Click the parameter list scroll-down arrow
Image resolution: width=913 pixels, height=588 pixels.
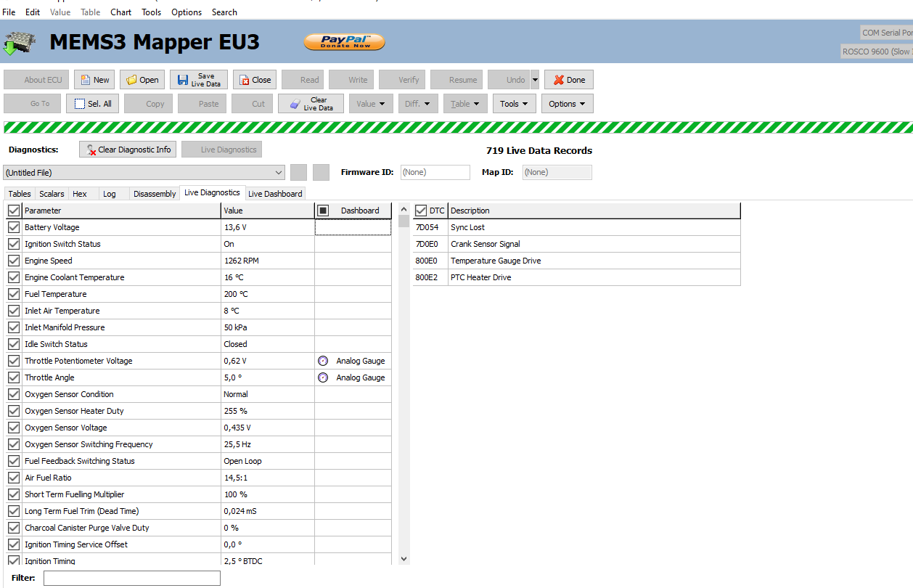(x=404, y=559)
